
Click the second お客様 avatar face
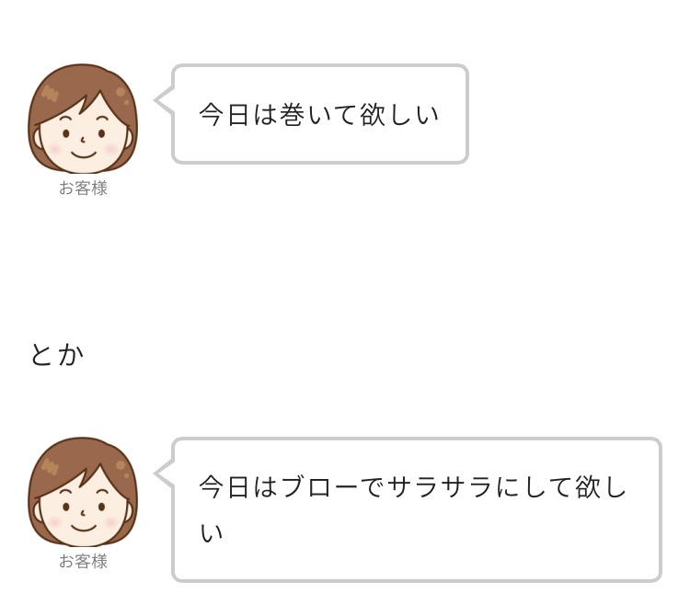pos(83,492)
